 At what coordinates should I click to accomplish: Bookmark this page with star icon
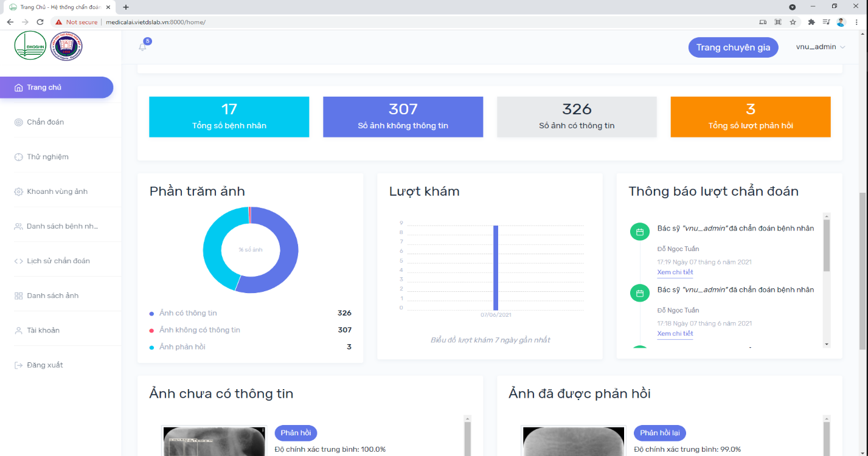tap(793, 22)
